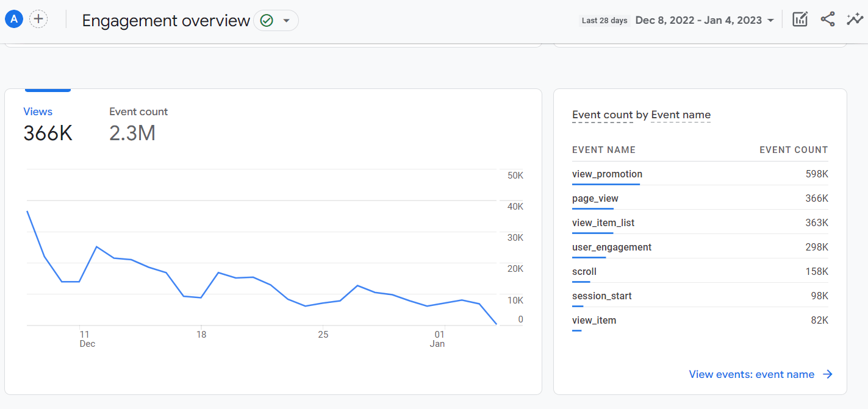Switch to the Views metric tab

point(38,112)
